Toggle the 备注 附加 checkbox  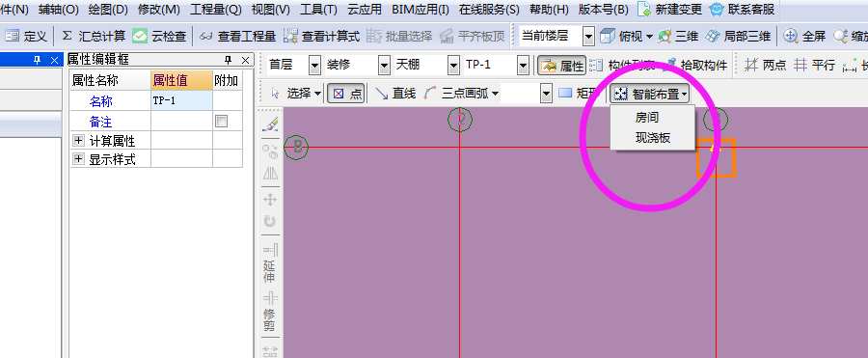pyautogui.click(x=222, y=121)
